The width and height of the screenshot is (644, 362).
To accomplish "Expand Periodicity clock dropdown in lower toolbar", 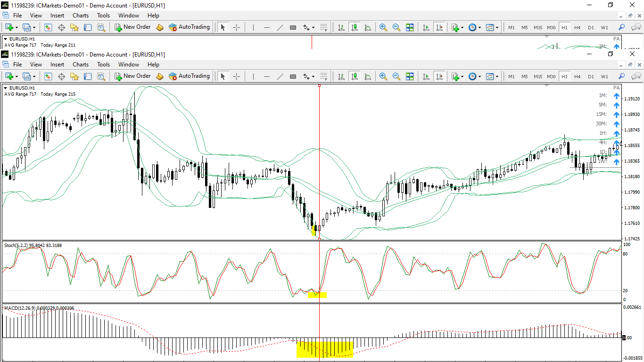I will [x=479, y=76].
